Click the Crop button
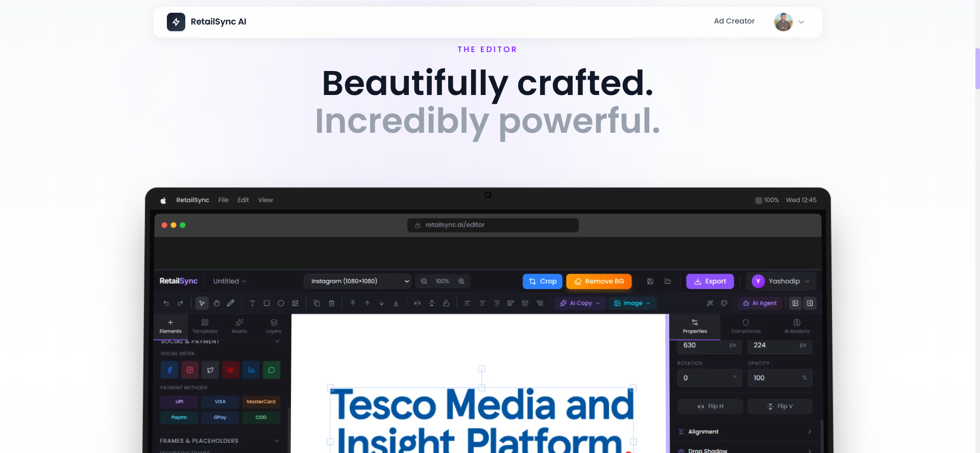Image resolution: width=980 pixels, height=453 pixels. [x=543, y=281]
